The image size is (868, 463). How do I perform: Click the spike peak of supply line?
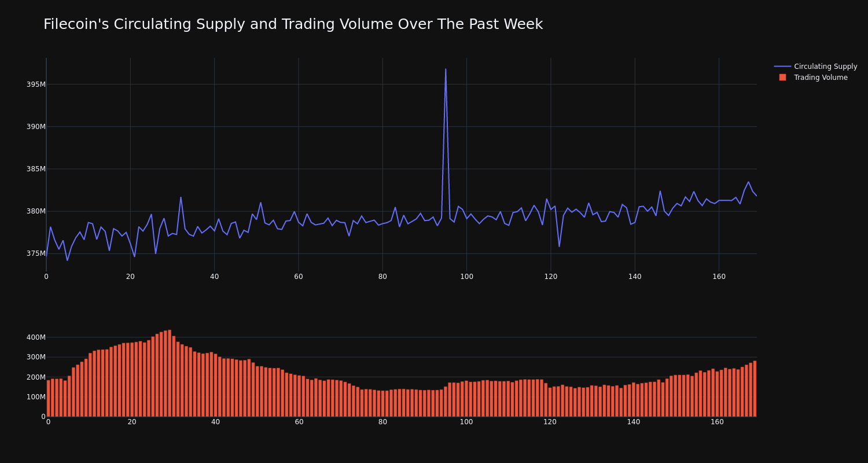pyautogui.click(x=446, y=69)
